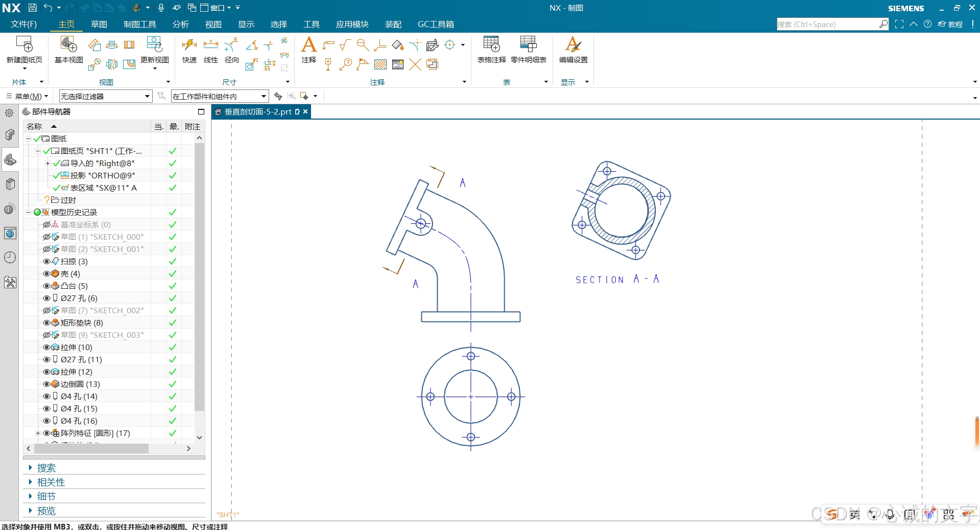Screen dimensions: 980x530
Task: Click the microphone icon in the title bar
Action: coord(161,8)
